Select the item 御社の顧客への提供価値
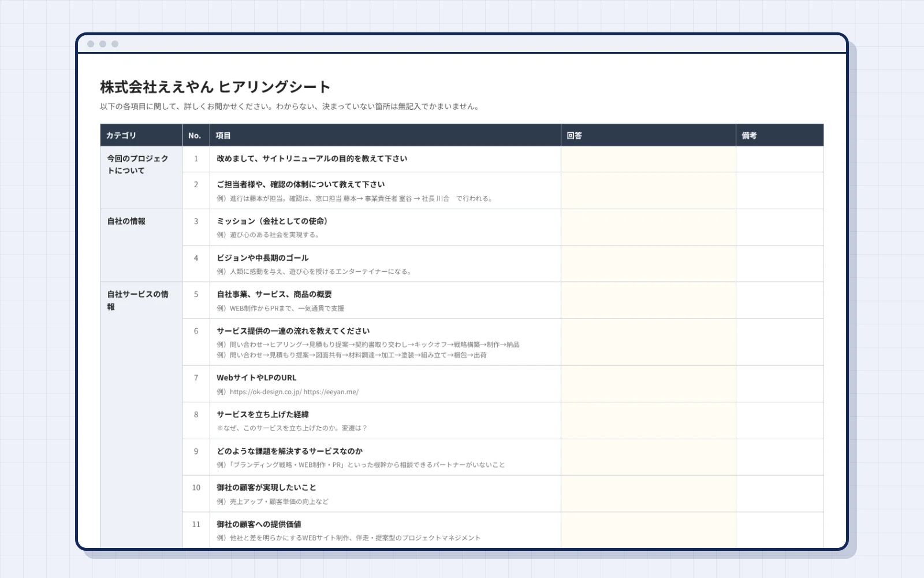The image size is (924, 578). point(259,524)
